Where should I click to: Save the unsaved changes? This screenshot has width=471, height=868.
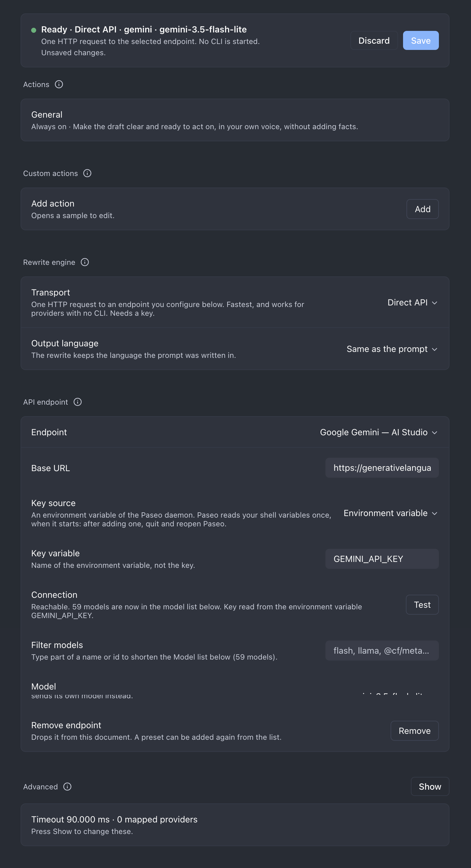click(x=421, y=41)
